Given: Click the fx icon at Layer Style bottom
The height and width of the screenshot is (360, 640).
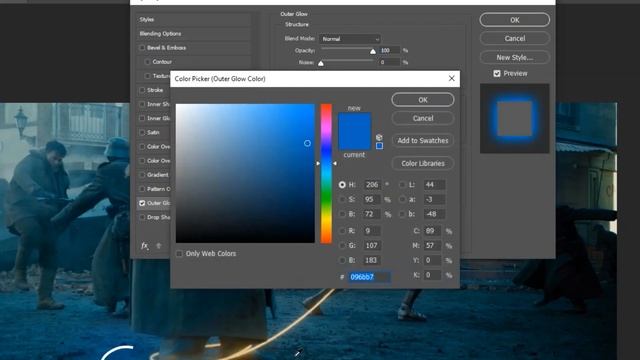Looking at the screenshot, I should 144,246.
